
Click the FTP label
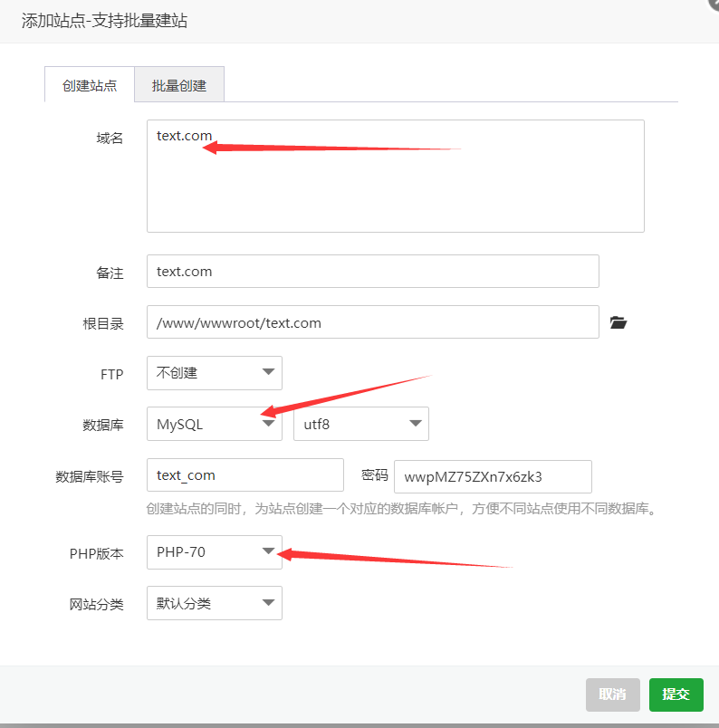112,374
